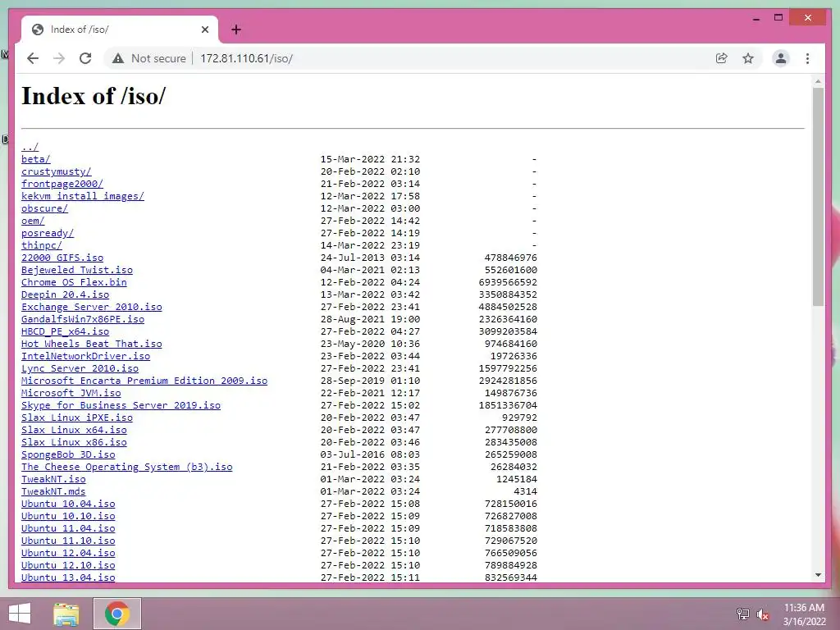Download Ubuntu_11.04.iso
This screenshot has height=630, width=840.
pyautogui.click(x=68, y=529)
